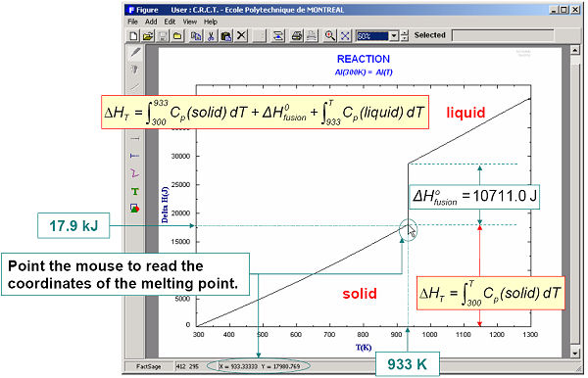The height and width of the screenshot is (378, 588).
Task: Click the scissors Cut icon
Action: pos(211,36)
